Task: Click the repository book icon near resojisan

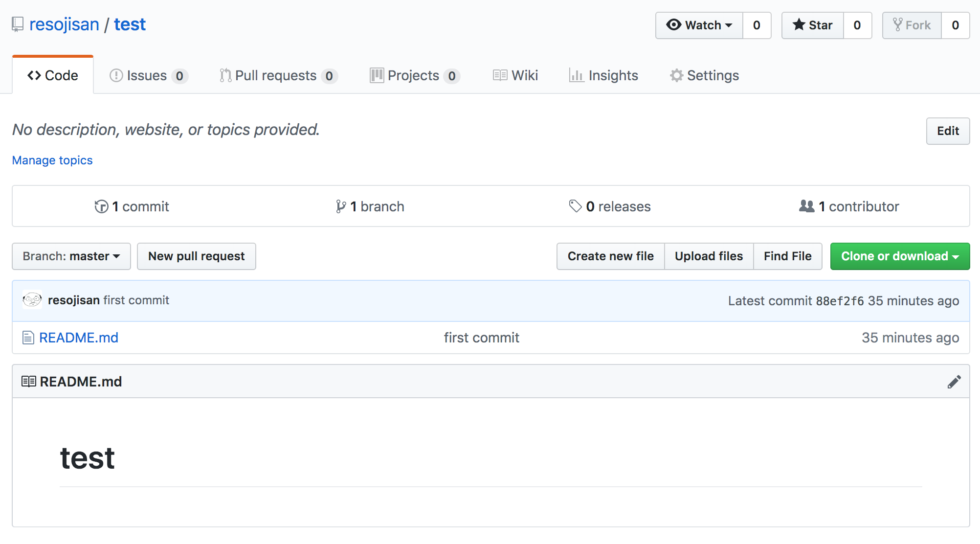Action: click(18, 24)
